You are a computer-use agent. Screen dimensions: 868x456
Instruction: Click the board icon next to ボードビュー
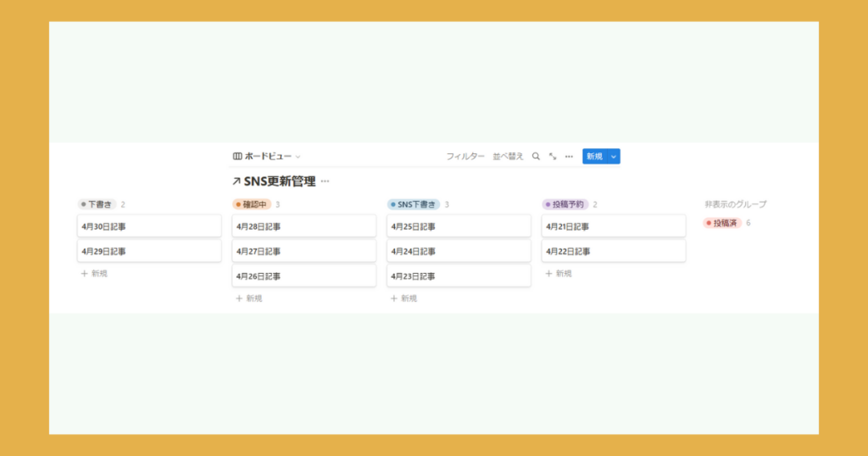tap(237, 157)
